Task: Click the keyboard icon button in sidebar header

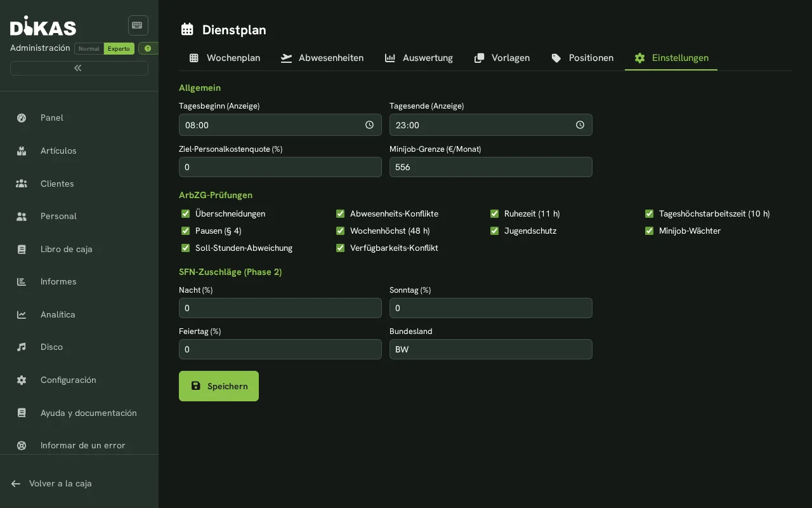Action: pyautogui.click(x=138, y=25)
